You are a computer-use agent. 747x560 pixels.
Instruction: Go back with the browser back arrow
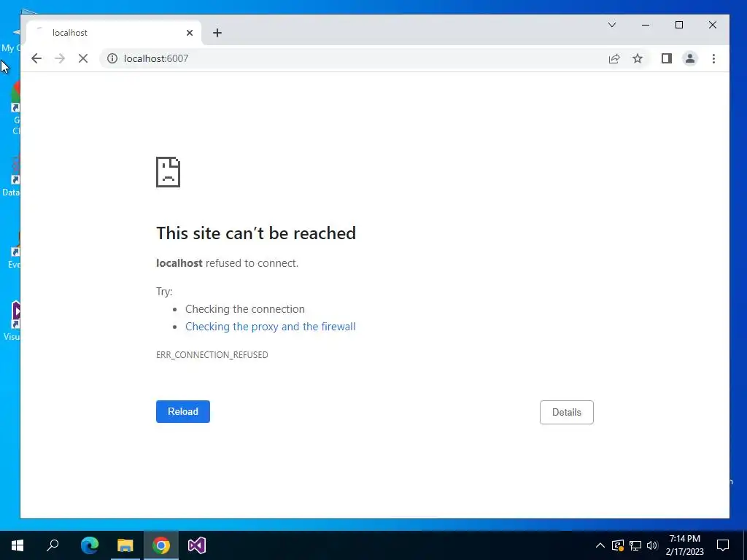point(36,58)
